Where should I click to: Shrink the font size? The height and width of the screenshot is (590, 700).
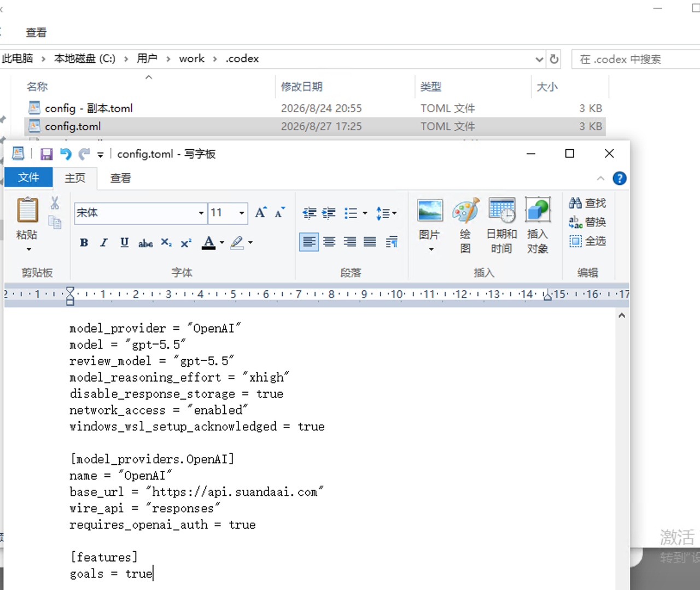click(279, 213)
